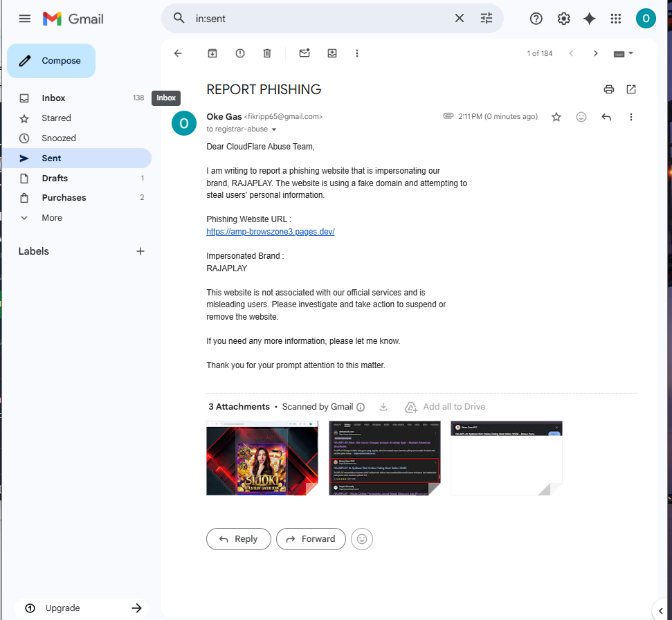Open Settings gear icon
The width and height of the screenshot is (672, 620).
pos(563,19)
